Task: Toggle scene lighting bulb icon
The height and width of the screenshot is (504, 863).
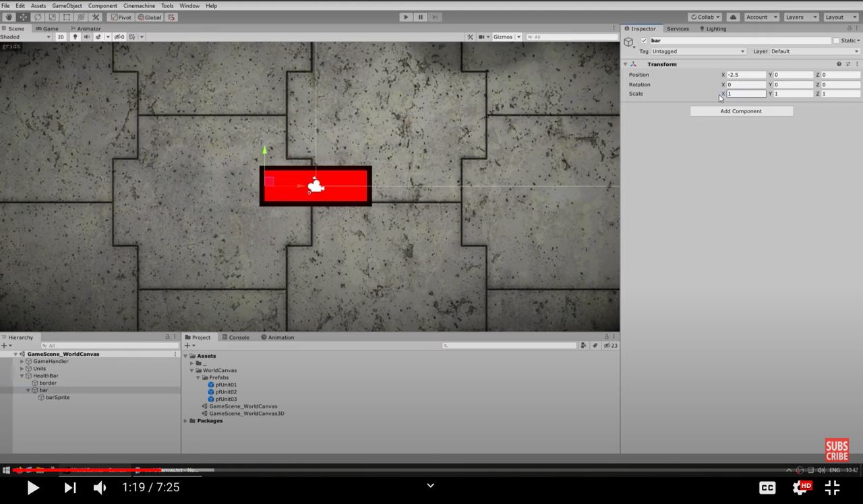Action: click(75, 37)
